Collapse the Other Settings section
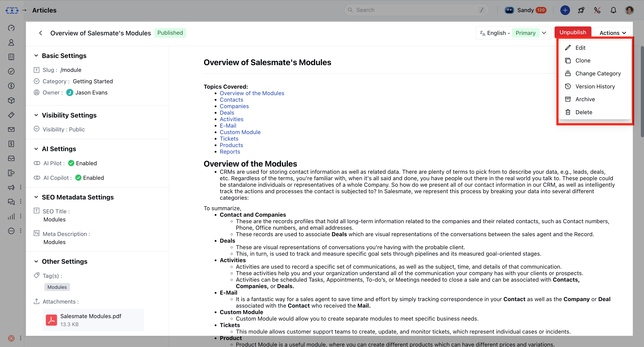The height and width of the screenshot is (347, 644). pyautogui.click(x=36, y=262)
